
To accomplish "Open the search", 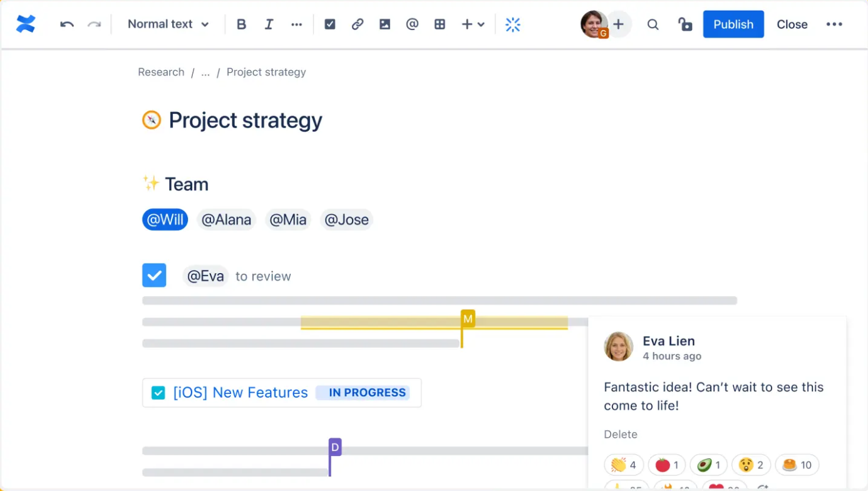I will tap(653, 24).
